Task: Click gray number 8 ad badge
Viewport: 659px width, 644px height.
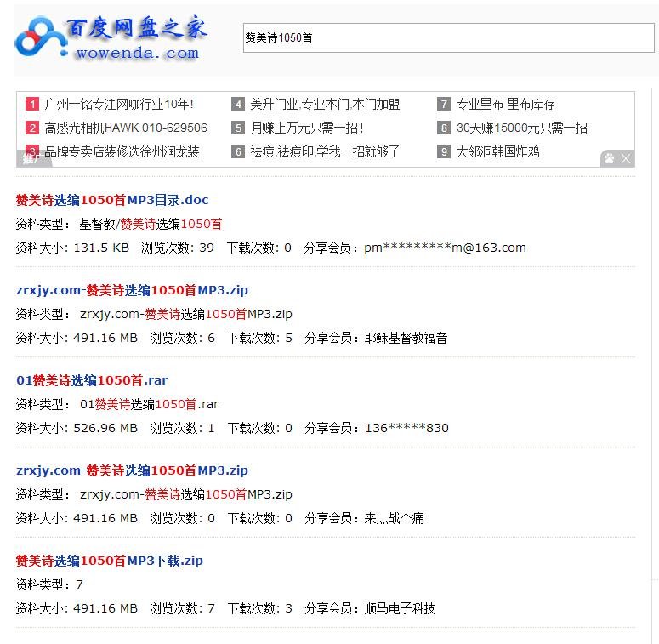Action: pyautogui.click(x=444, y=128)
